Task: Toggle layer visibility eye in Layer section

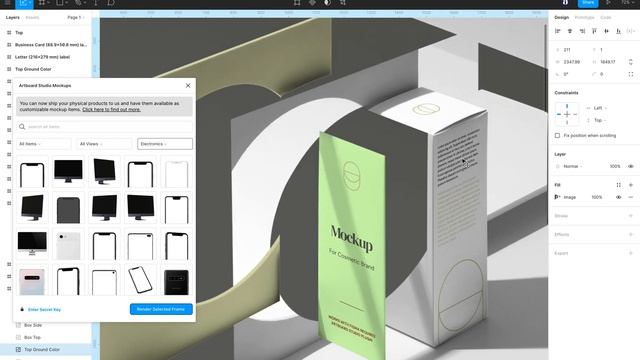Action: (x=631, y=167)
